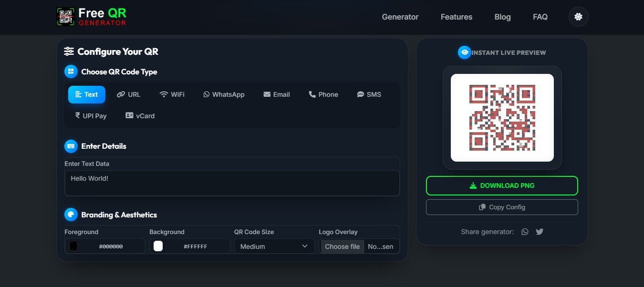This screenshot has width=644, height=287.
Task: Click the #000000 foreground hex value
Action: [x=111, y=246]
